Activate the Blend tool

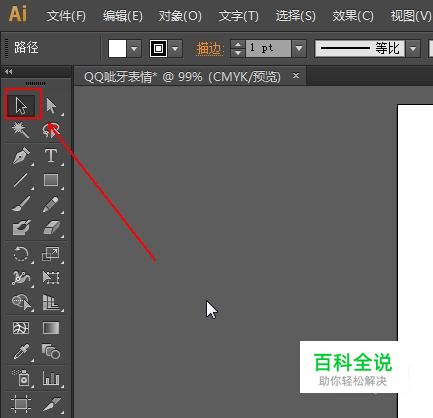(51, 352)
